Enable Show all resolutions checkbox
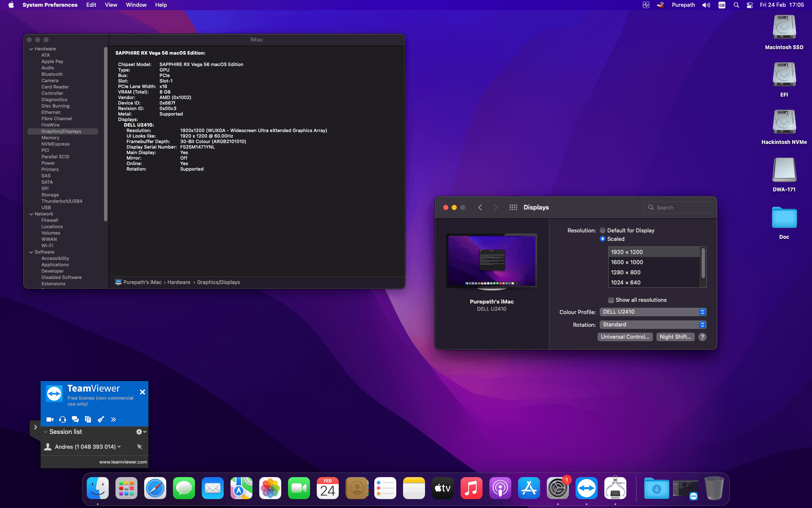 (611, 300)
